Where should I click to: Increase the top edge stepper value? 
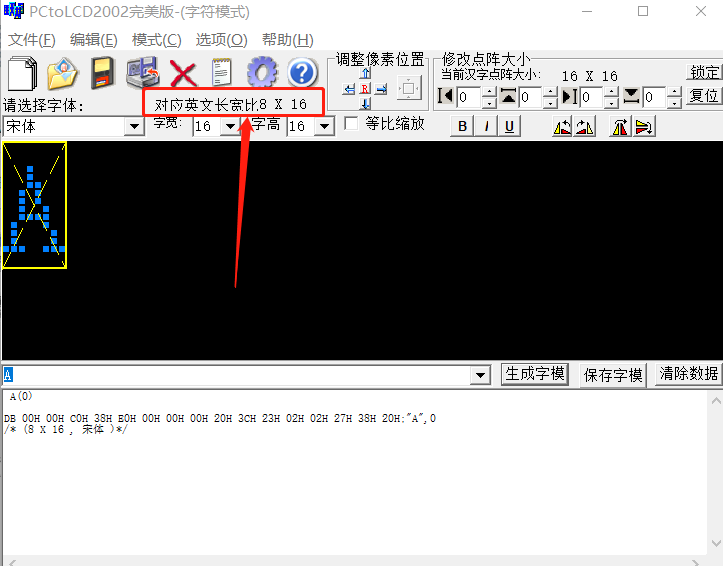pos(550,92)
